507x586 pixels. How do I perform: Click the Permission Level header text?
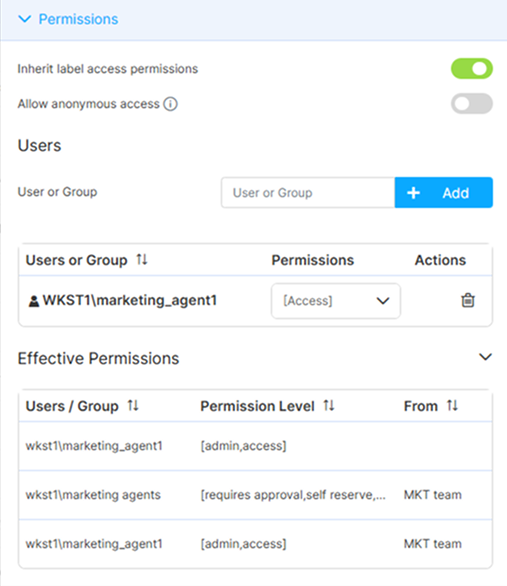coord(257,406)
